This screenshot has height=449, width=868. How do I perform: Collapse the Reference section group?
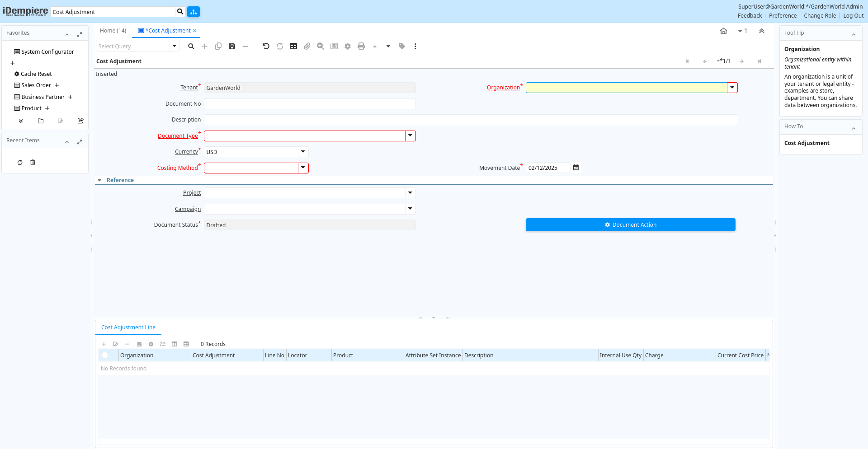pos(99,180)
